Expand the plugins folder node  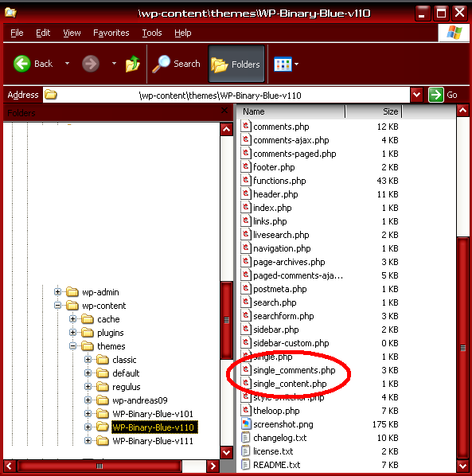coord(72,333)
